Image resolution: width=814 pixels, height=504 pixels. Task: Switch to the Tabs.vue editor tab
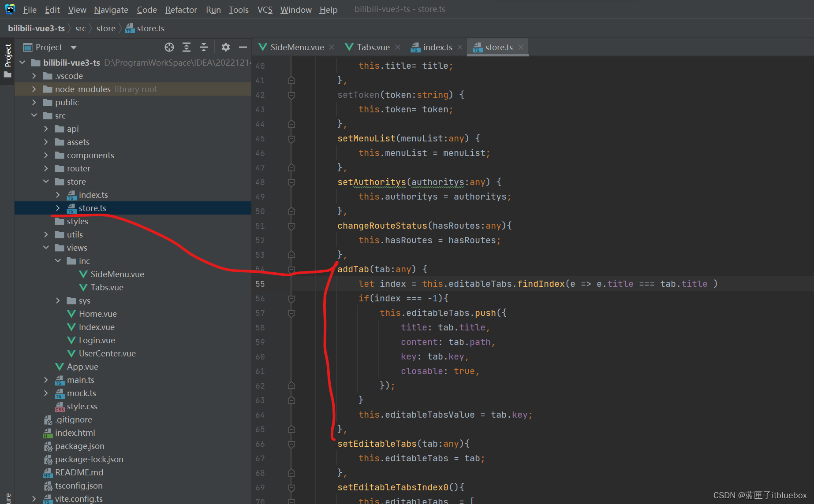[x=373, y=47]
